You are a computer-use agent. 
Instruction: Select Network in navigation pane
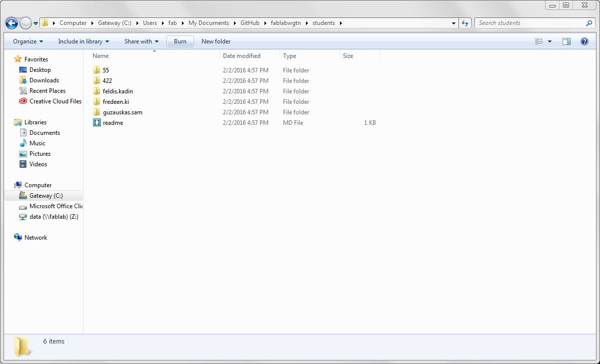coord(35,238)
